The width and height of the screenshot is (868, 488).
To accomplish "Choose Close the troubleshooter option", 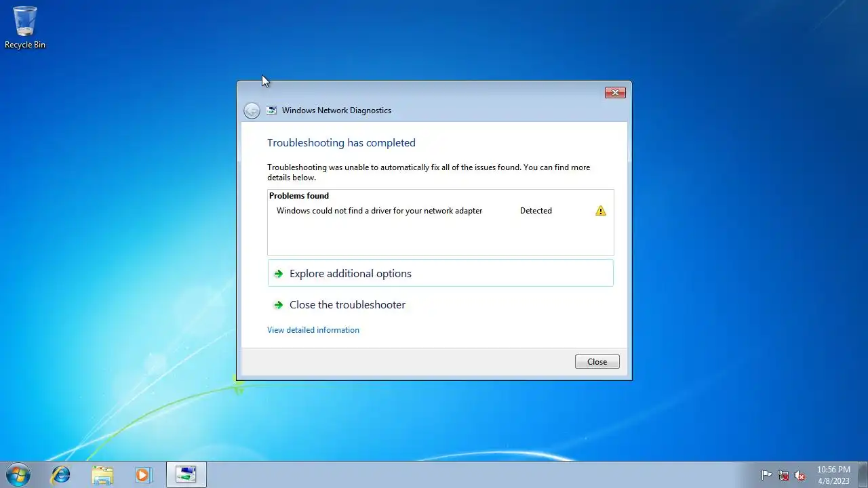I will click(441, 305).
